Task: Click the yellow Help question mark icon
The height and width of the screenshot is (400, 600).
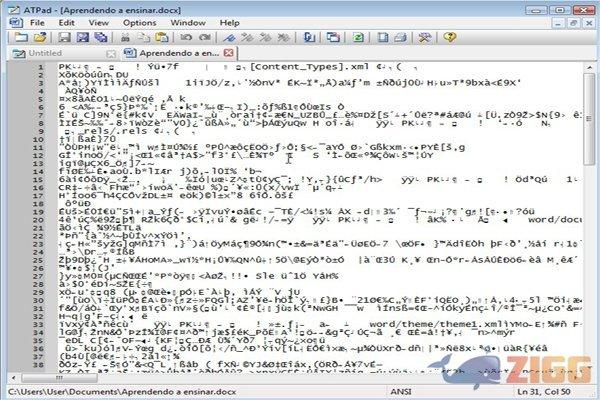Action: pyautogui.click(x=449, y=37)
